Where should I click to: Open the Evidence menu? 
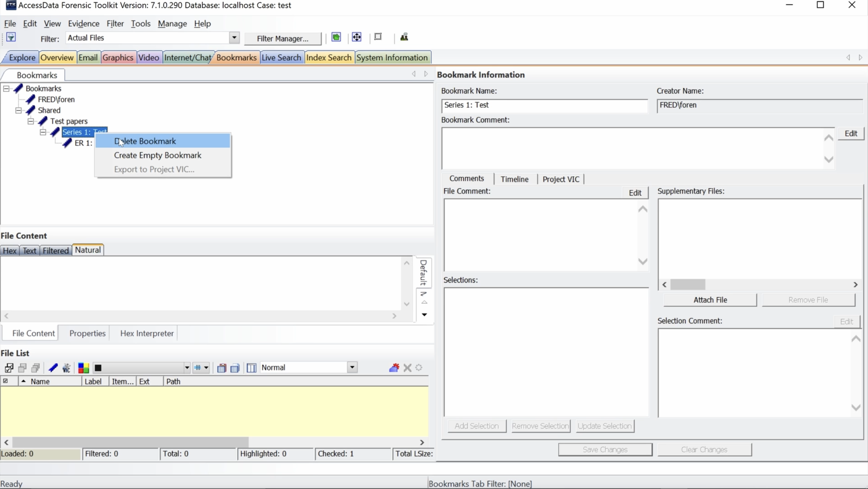point(84,24)
